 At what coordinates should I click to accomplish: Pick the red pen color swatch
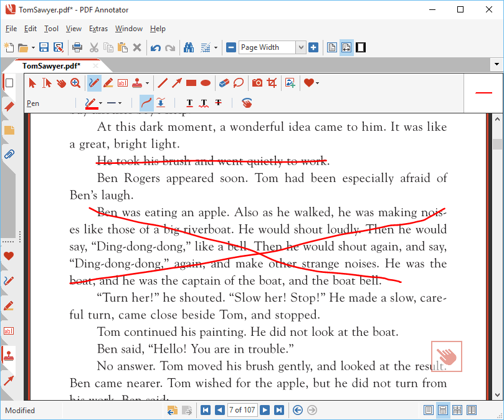tap(92, 103)
